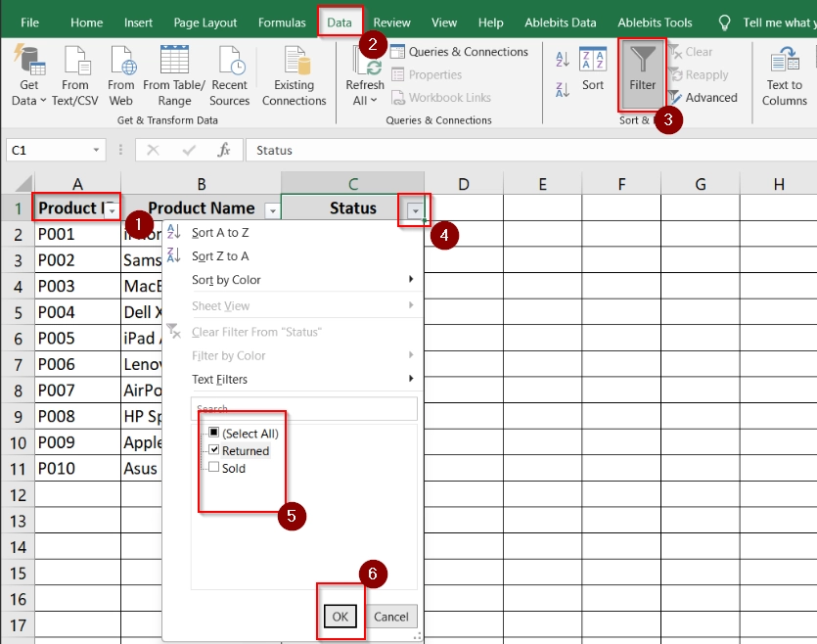Click the Tell me what search field
This screenshot has width=817, height=644.
(x=779, y=23)
